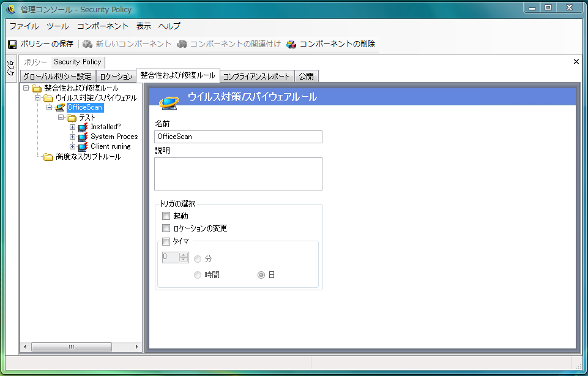The image size is (588, 376).
Task: Switch to 公開 tab
Action: tap(307, 76)
